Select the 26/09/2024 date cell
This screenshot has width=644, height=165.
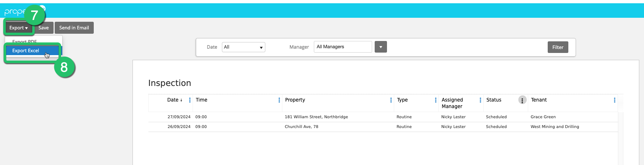pos(179,127)
